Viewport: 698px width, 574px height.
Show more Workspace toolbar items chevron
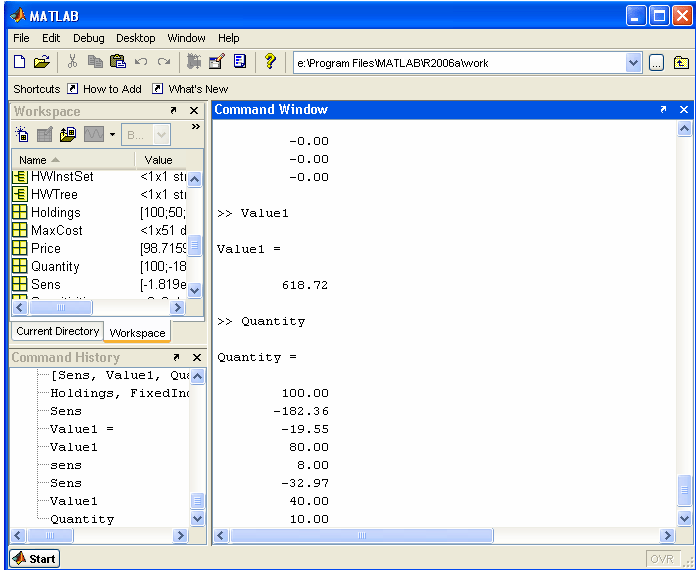[x=195, y=127]
